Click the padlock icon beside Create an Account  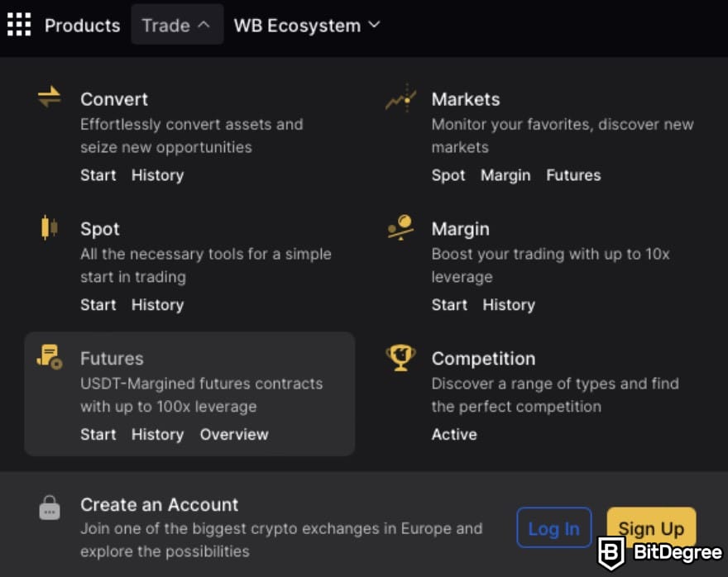click(x=49, y=505)
